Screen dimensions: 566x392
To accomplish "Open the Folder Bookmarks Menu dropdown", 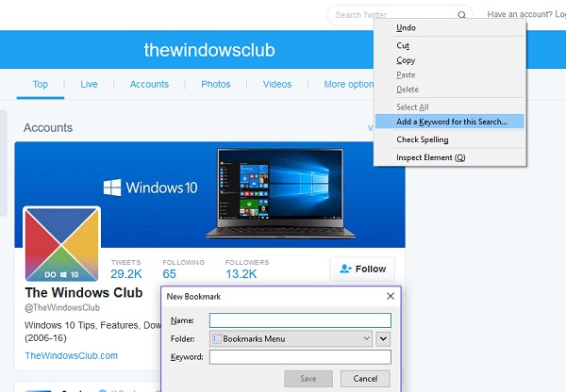I will tap(291, 338).
